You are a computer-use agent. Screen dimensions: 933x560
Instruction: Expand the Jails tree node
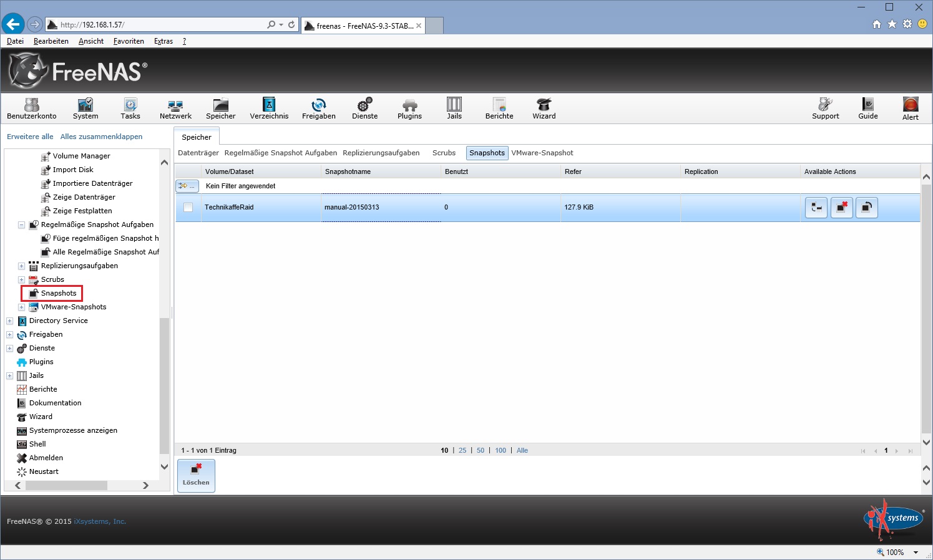[9, 376]
